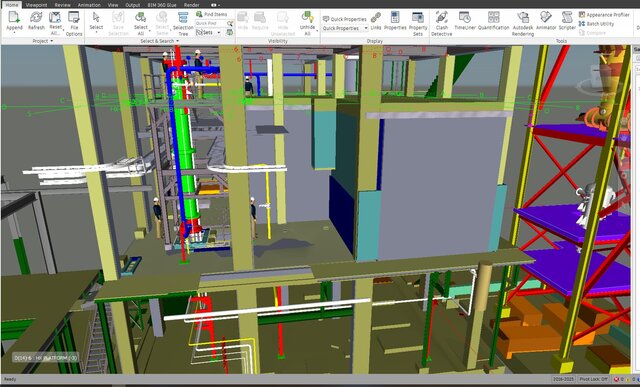
Task: Open the BIM 360 Glue tab
Action: click(162, 5)
